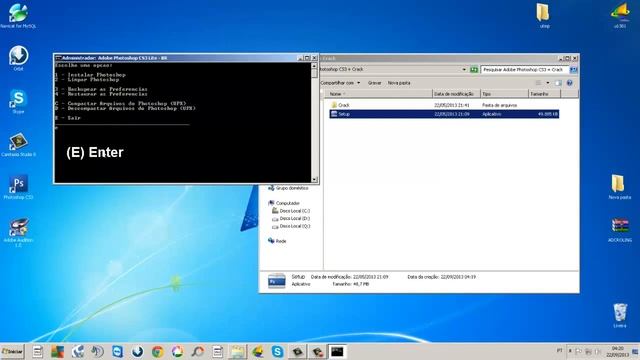This screenshot has width=640, height=360.
Task: Switch to the command prompt taskbar button
Action: point(337,351)
